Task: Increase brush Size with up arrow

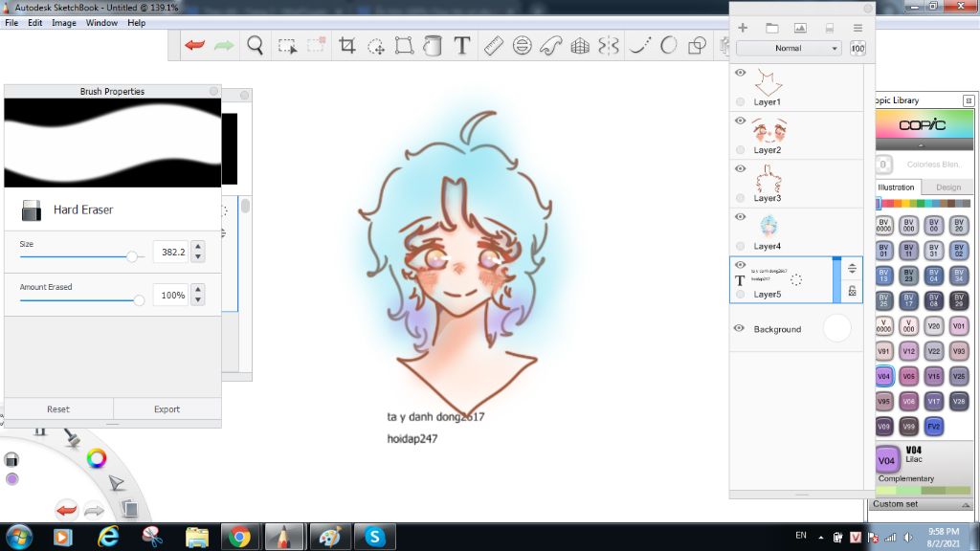Action: pos(198,246)
